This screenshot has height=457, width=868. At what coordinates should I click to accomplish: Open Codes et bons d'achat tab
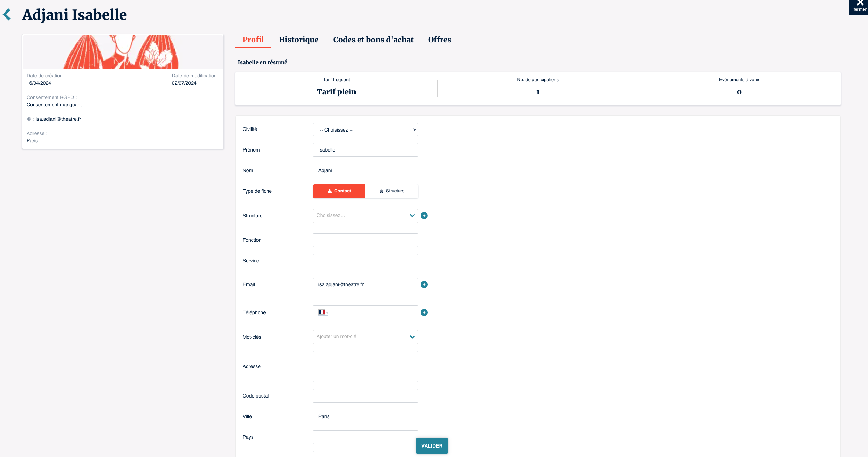tap(373, 40)
